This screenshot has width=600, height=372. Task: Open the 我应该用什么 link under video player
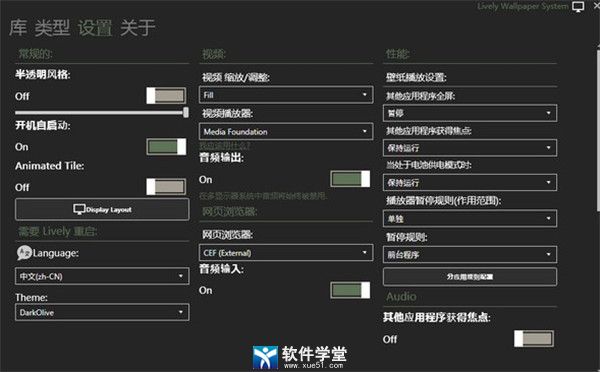click(x=225, y=145)
